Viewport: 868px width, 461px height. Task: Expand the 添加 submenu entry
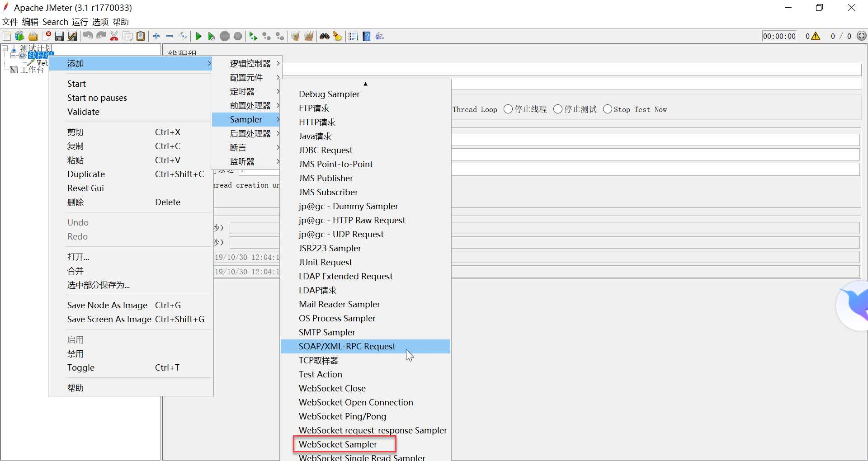click(130, 64)
